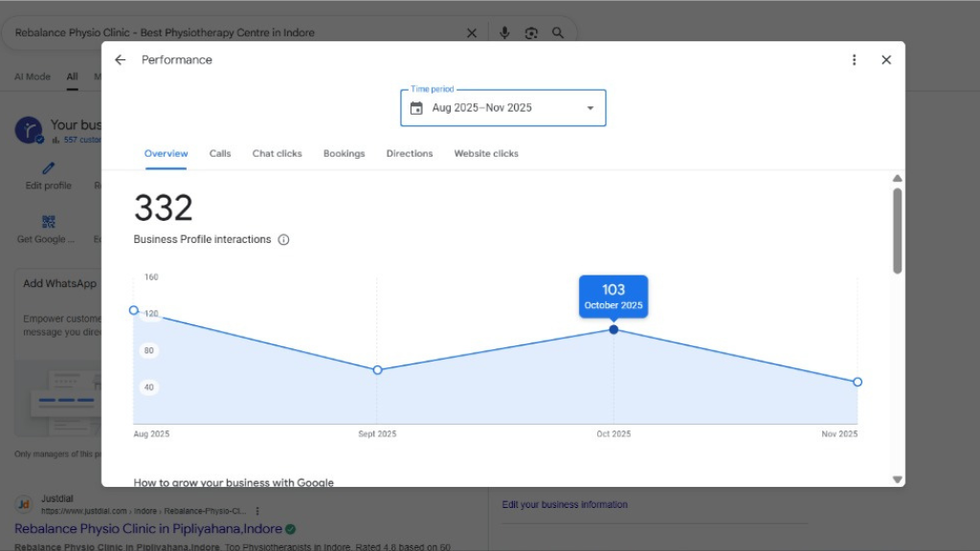Close the Performance dialog

click(886, 60)
